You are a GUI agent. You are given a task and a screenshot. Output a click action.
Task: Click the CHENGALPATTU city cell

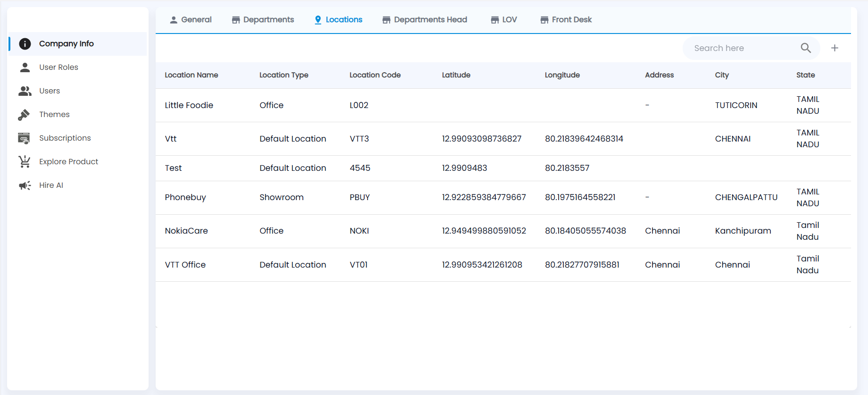pos(746,197)
